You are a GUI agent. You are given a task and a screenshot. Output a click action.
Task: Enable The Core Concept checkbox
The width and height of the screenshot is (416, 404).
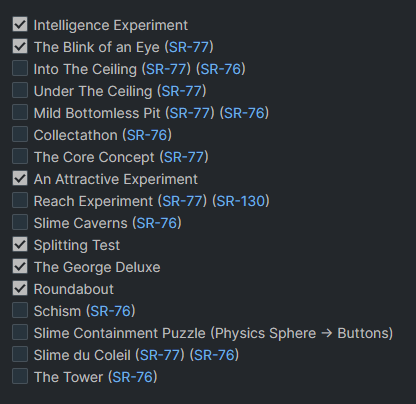(20, 156)
